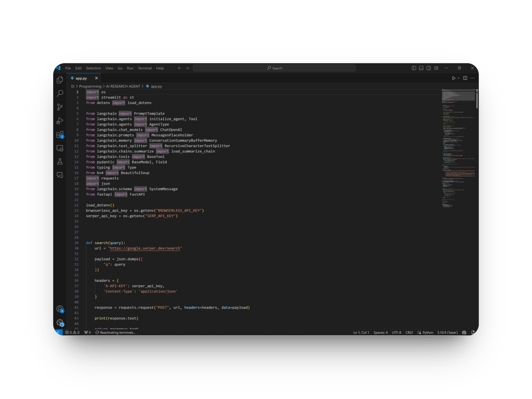Close the app.py tab
Screen dimensions: 532x399
(96, 78)
